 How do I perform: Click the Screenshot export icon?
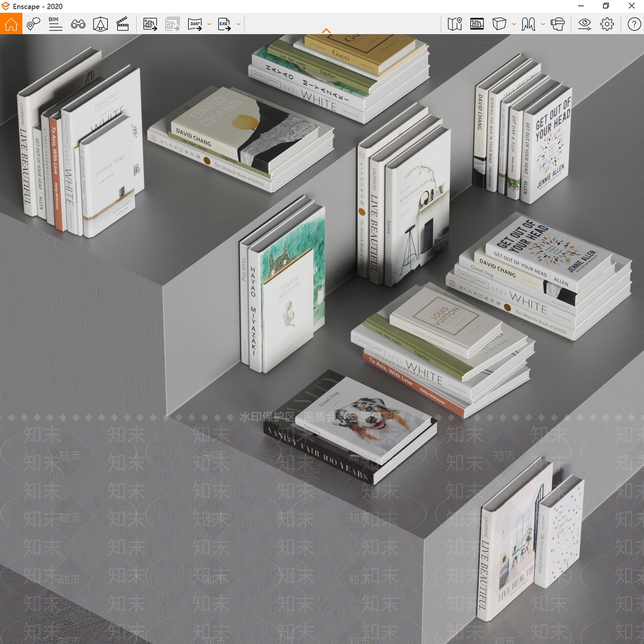click(x=150, y=24)
